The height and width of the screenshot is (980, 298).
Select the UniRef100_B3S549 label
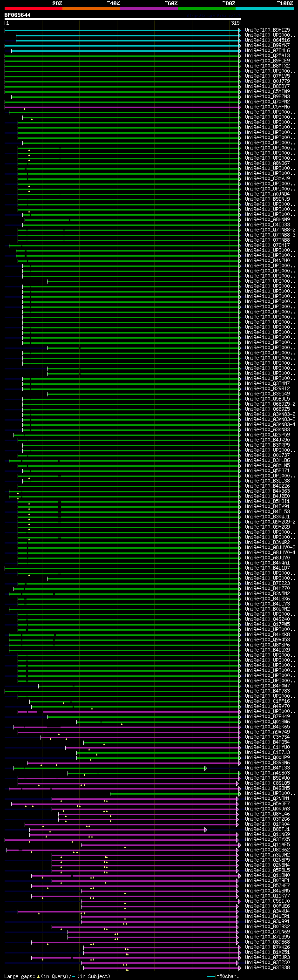pyautogui.click(x=267, y=394)
